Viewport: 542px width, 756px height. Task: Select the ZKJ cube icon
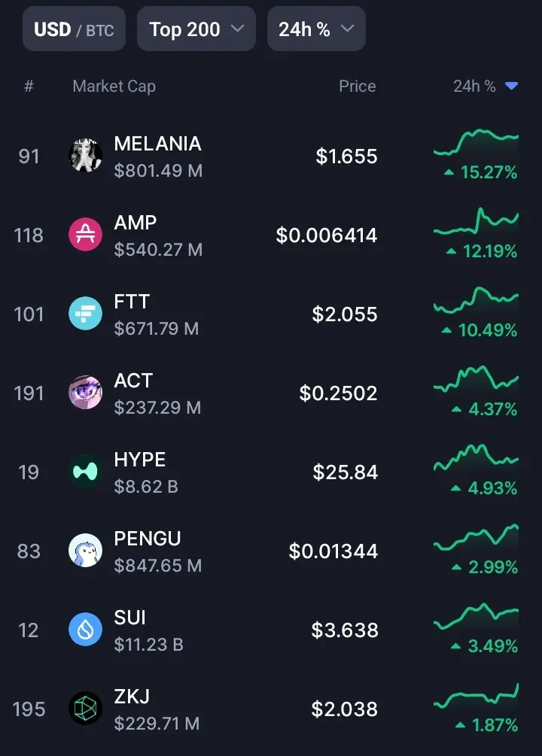coord(85,709)
